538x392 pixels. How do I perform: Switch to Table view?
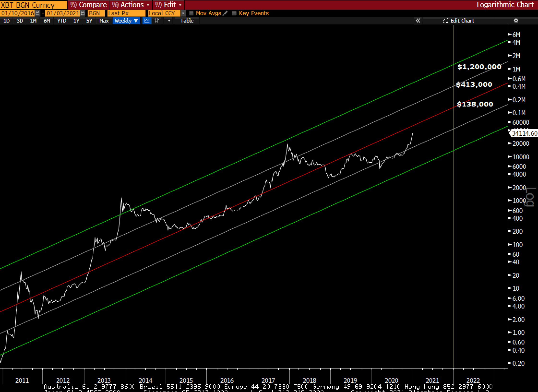pos(187,21)
